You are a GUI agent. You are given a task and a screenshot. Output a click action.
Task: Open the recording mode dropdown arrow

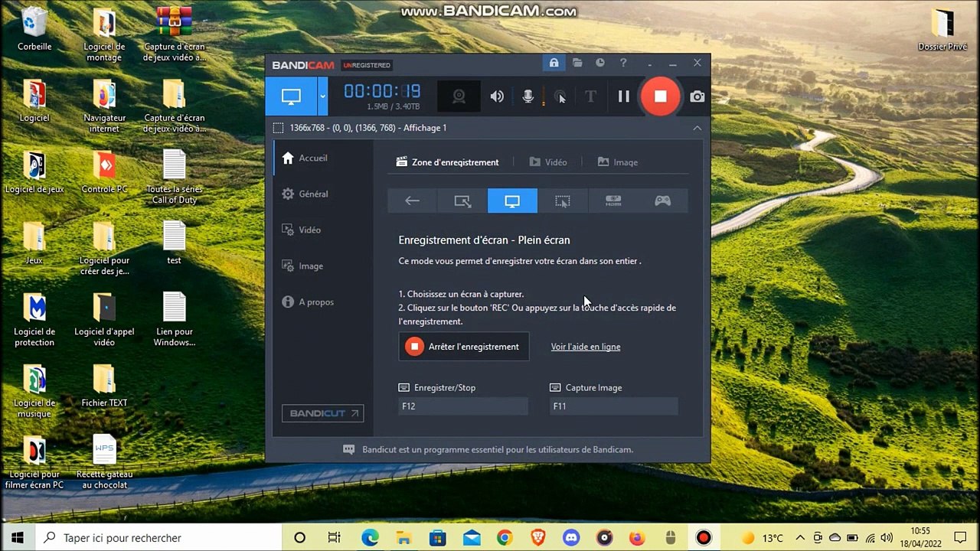coord(322,96)
